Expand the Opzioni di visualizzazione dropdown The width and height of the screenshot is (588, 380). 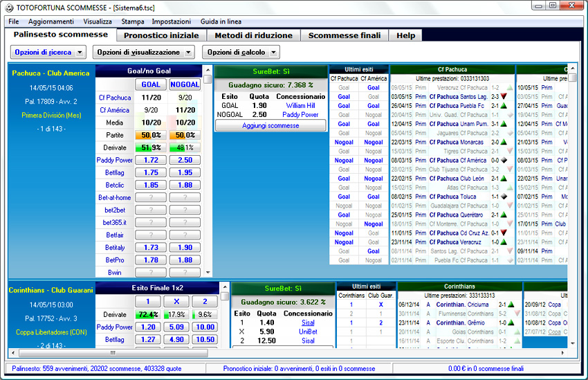[143, 52]
